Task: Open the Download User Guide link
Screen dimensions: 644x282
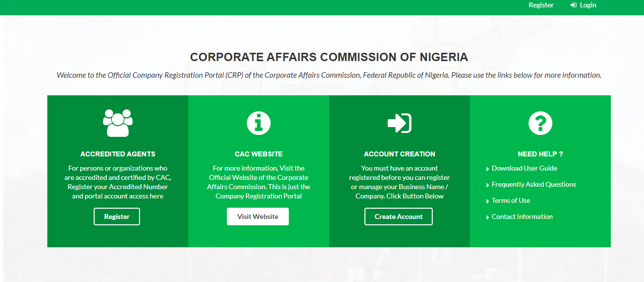Action: click(x=524, y=169)
